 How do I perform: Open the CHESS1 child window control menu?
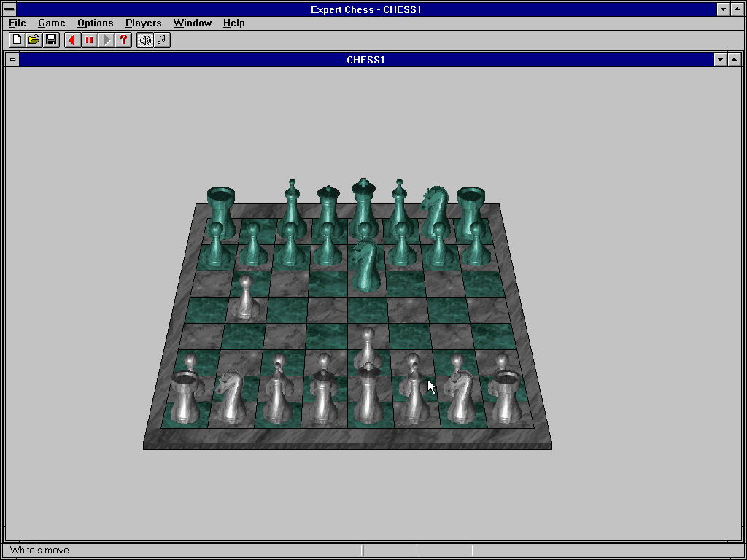click(x=13, y=60)
